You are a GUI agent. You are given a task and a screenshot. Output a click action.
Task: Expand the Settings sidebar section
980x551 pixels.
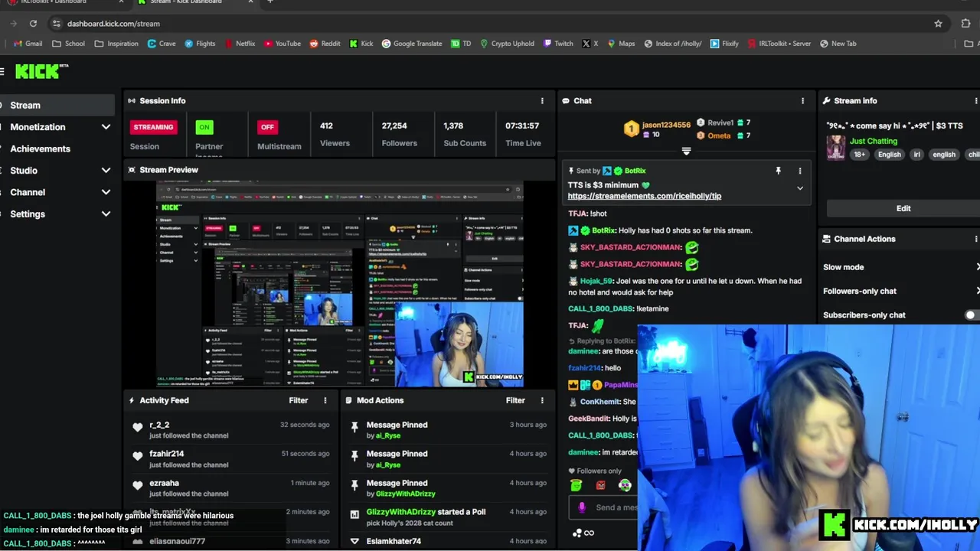106,214
